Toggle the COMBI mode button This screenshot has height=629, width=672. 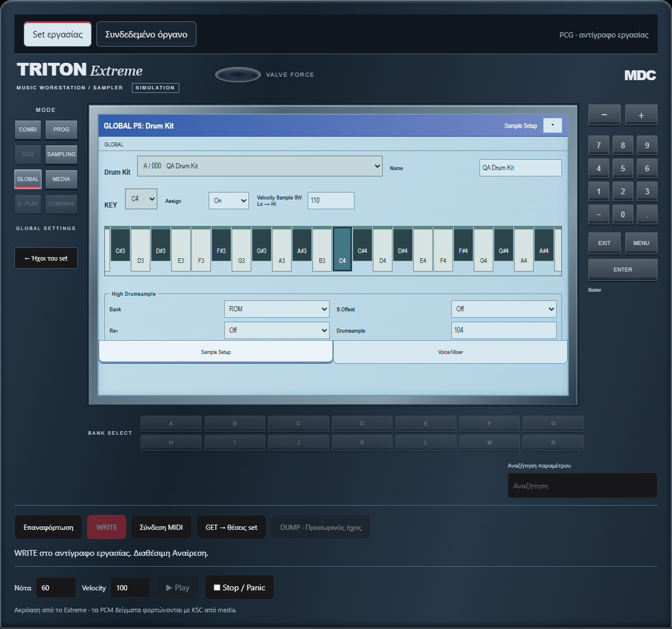tap(28, 130)
